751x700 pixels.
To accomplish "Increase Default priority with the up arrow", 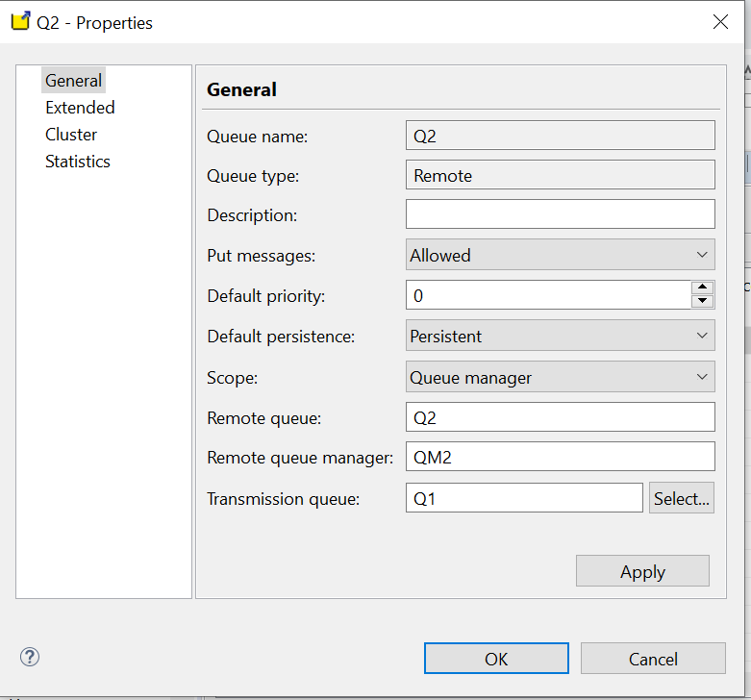I will tap(702, 287).
